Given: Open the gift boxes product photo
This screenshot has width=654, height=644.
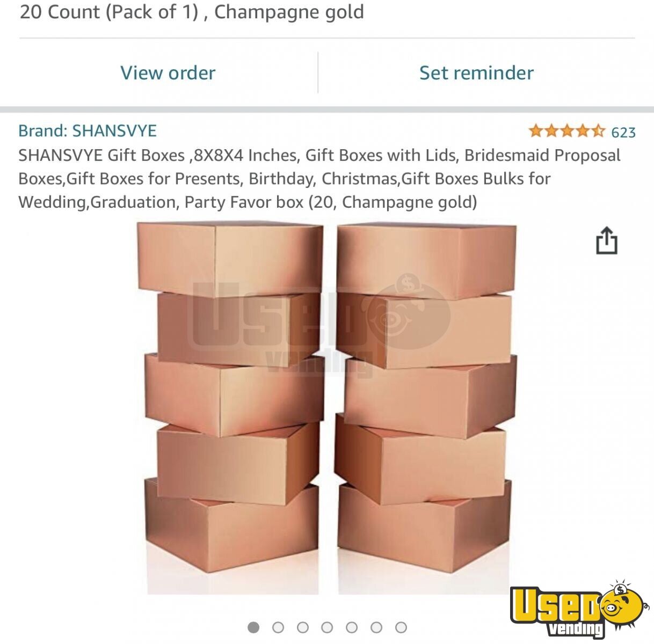Looking at the screenshot, I should click(328, 408).
